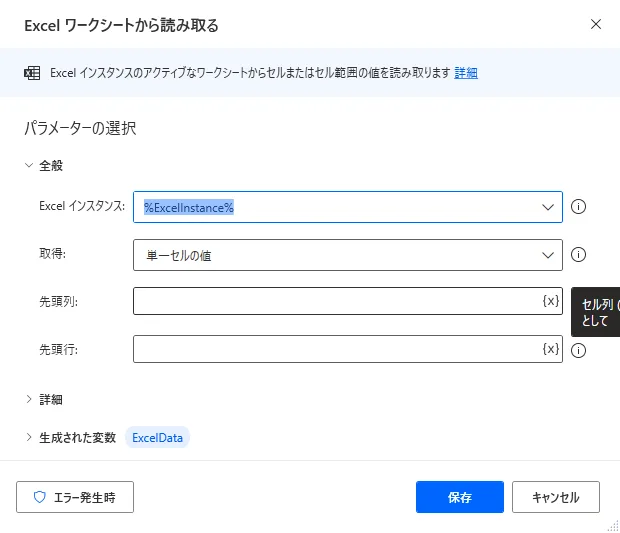The height and width of the screenshot is (533, 620).
Task: Open the Excel インスタンス dropdown
Action: click(x=548, y=207)
